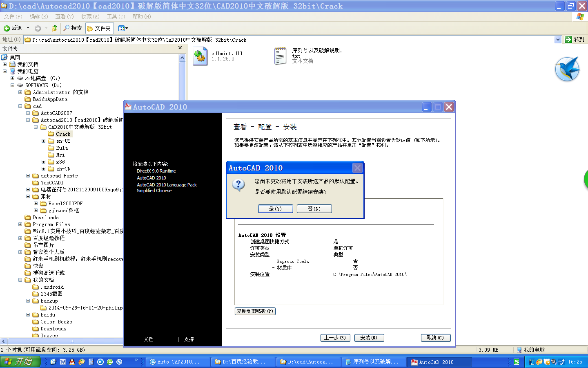Click the QQ penguin quick launch icon
Image resolution: width=588 pixels, height=368 pixels.
[72, 362]
